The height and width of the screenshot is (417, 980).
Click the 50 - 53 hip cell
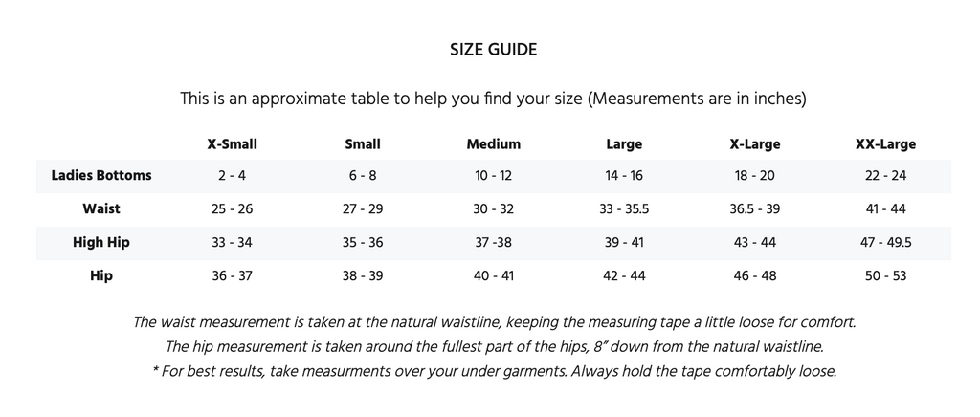(x=885, y=275)
